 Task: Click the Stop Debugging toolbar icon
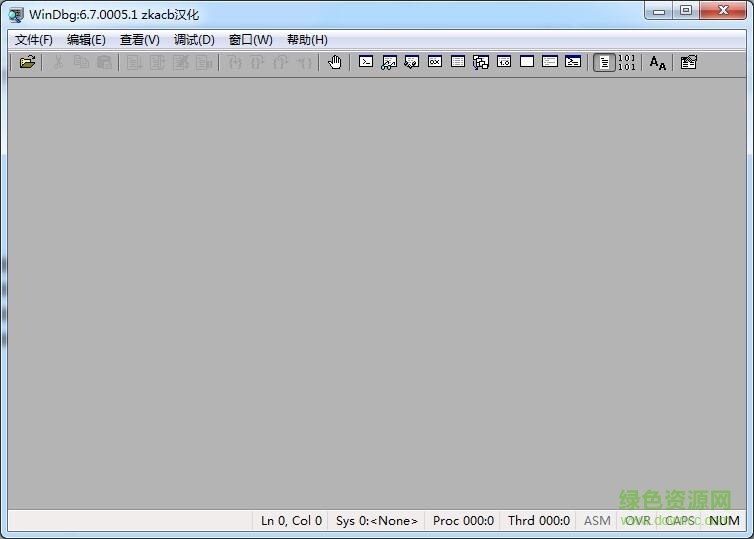point(180,62)
